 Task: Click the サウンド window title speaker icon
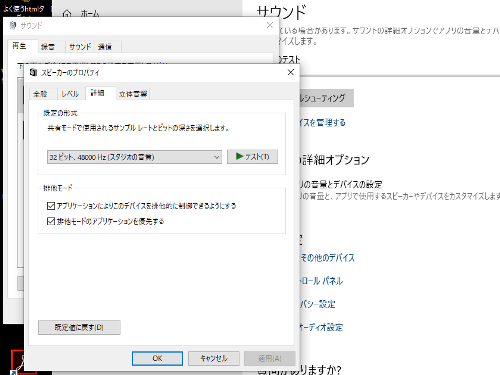coord(13,25)
